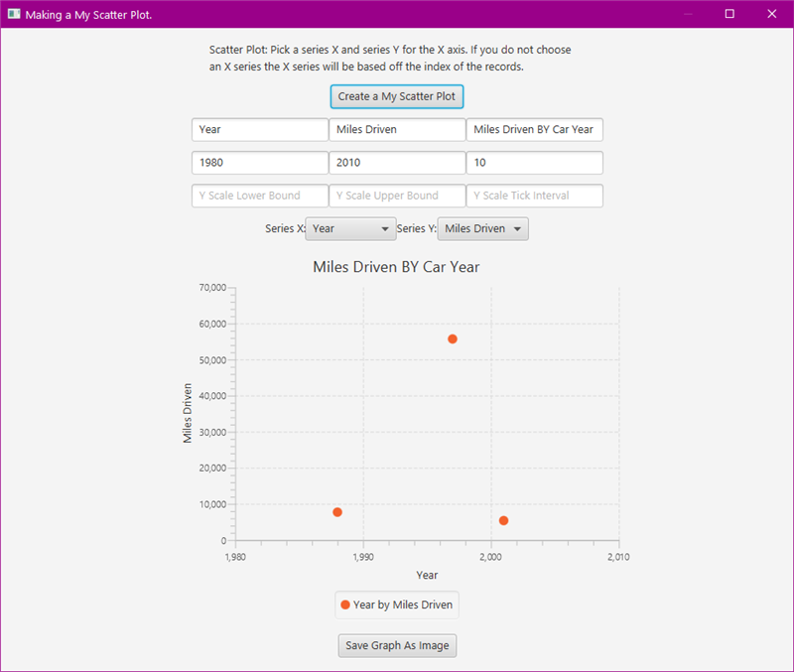Click the X upper bound field containing 2010
This screenshot has height=672, width=794.
click(397, 163)
